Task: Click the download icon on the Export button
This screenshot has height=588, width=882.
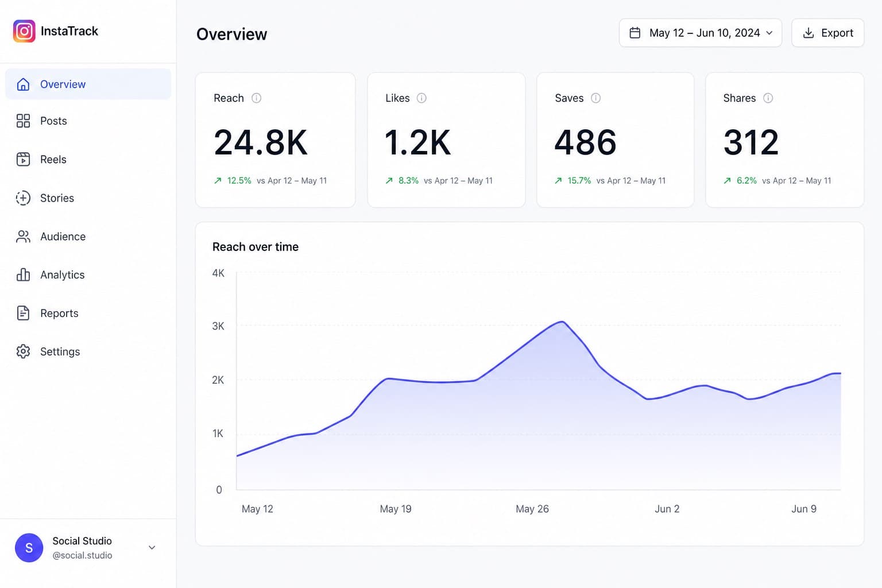Action: 808,33
